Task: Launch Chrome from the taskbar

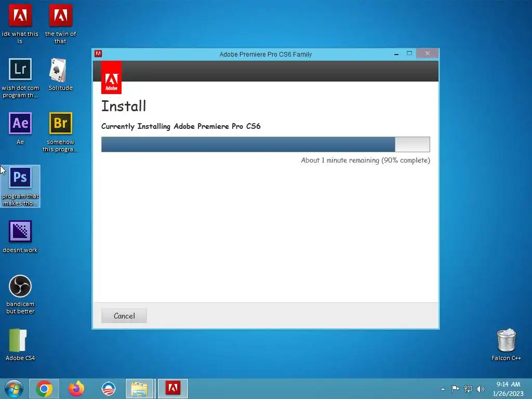Action: pos(44,389)
